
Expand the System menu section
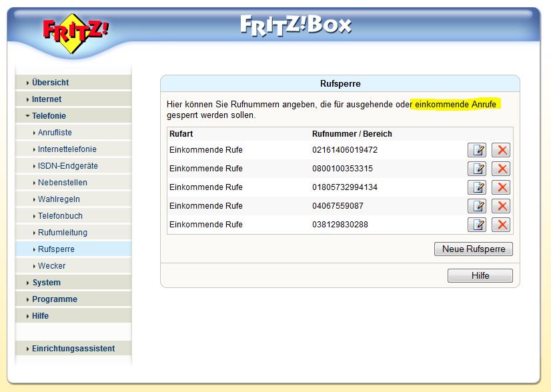point(73,283)
